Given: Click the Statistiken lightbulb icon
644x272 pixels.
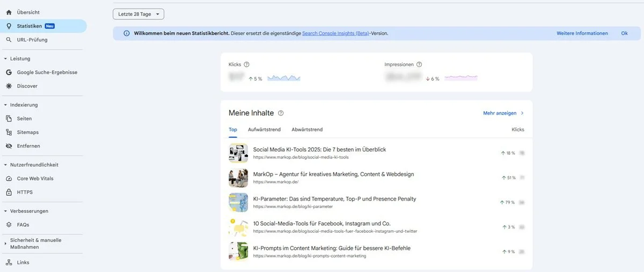Looking at the screenshot, I should 9,26.
